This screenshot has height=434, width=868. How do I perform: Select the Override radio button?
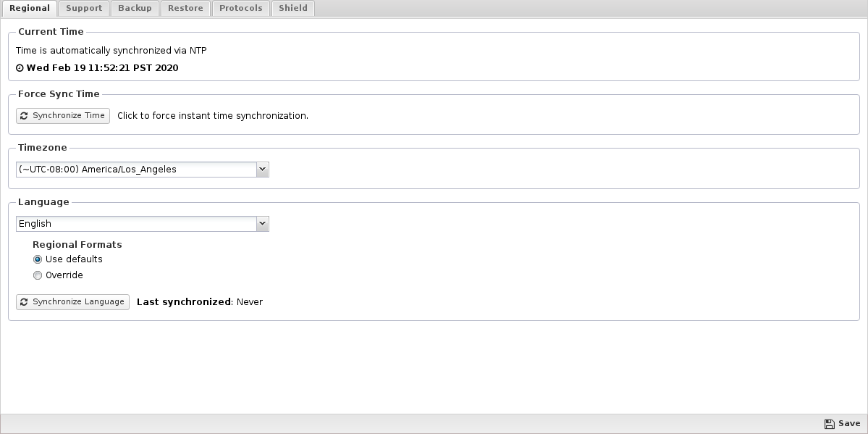click(38, 275)
